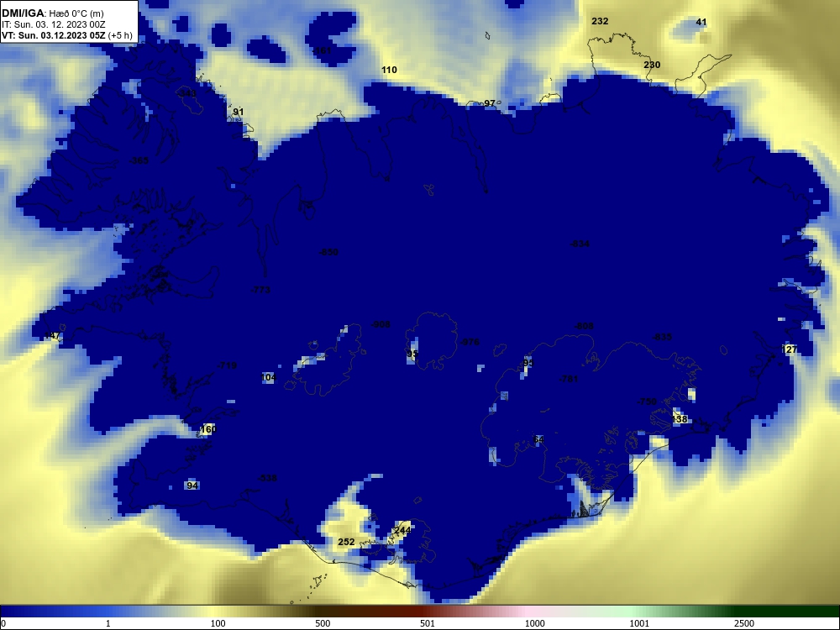Click the -343 value on the map
Screen dimensions: 840x630
pos(187,94)
